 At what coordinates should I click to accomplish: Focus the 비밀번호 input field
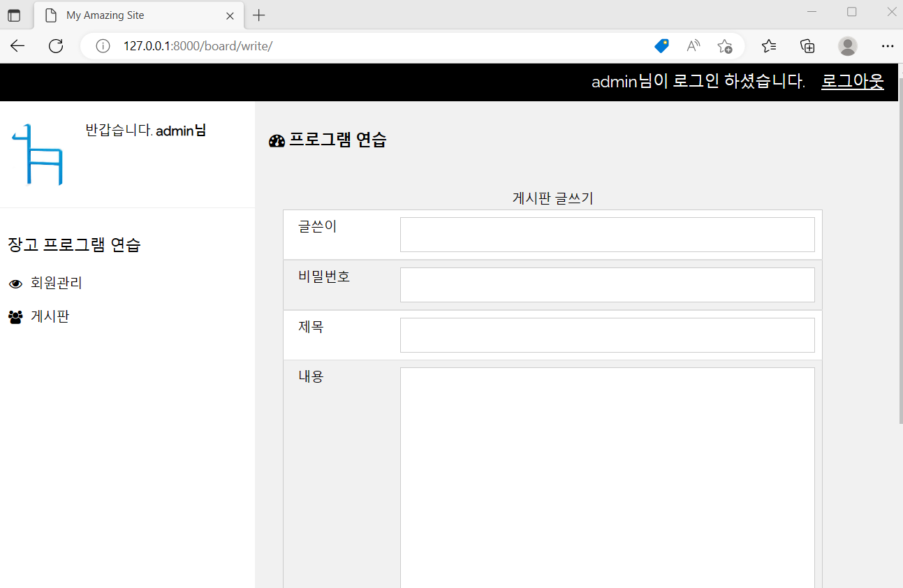(607, 285)
